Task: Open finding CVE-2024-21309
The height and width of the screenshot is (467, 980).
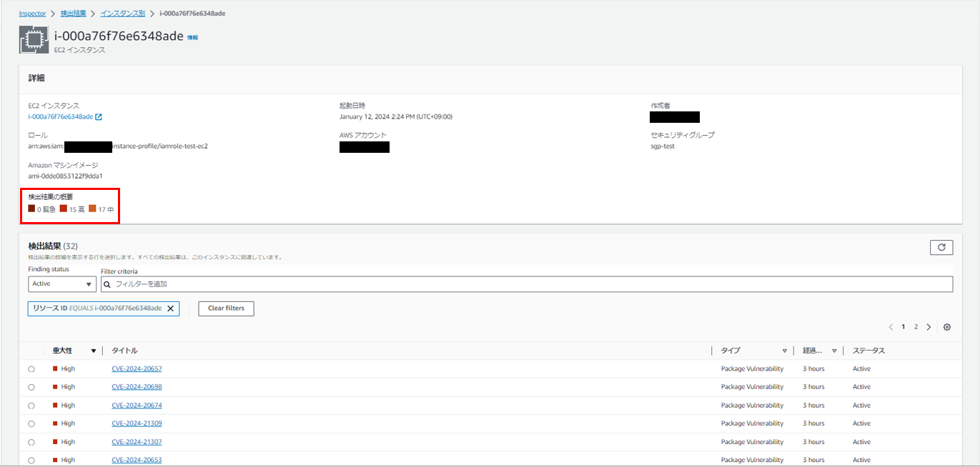Action: (x=137, y=423)
